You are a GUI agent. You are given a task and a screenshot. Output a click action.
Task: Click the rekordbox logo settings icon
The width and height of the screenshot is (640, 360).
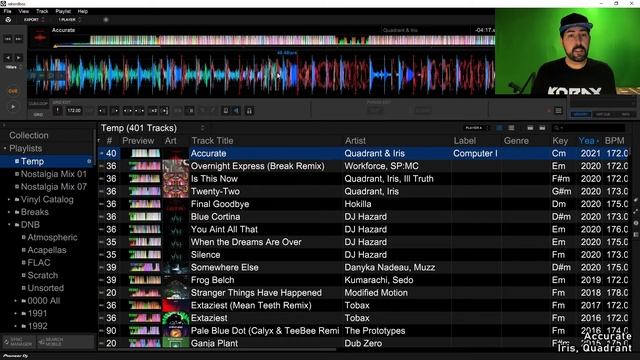[8, 20]
